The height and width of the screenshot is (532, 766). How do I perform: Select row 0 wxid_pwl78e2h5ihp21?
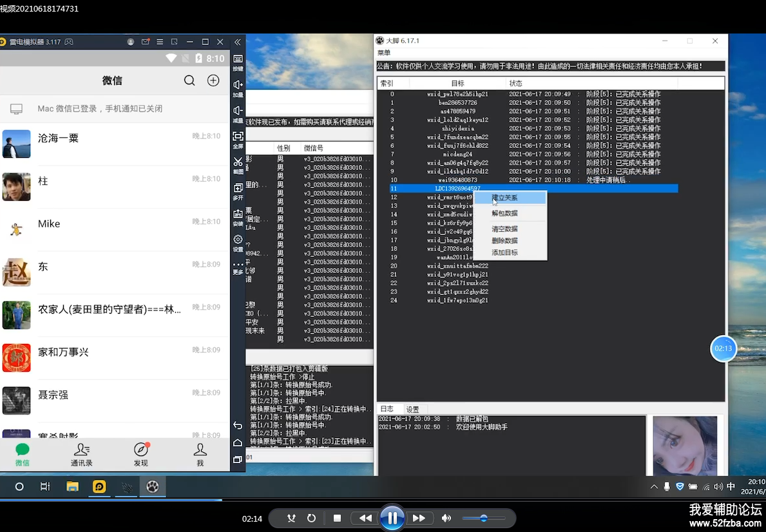(x=533, y=94)
